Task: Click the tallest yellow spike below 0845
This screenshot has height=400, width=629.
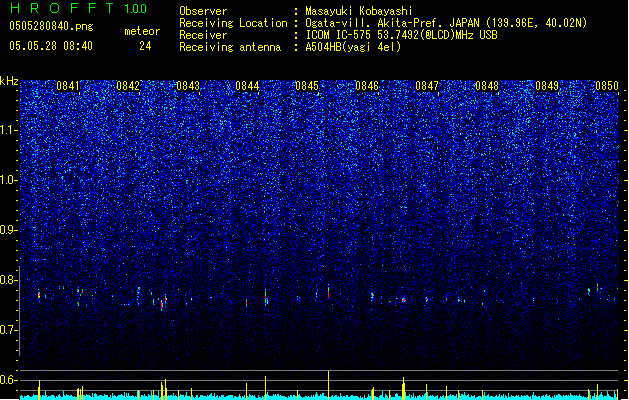Action: click(329, 385)
